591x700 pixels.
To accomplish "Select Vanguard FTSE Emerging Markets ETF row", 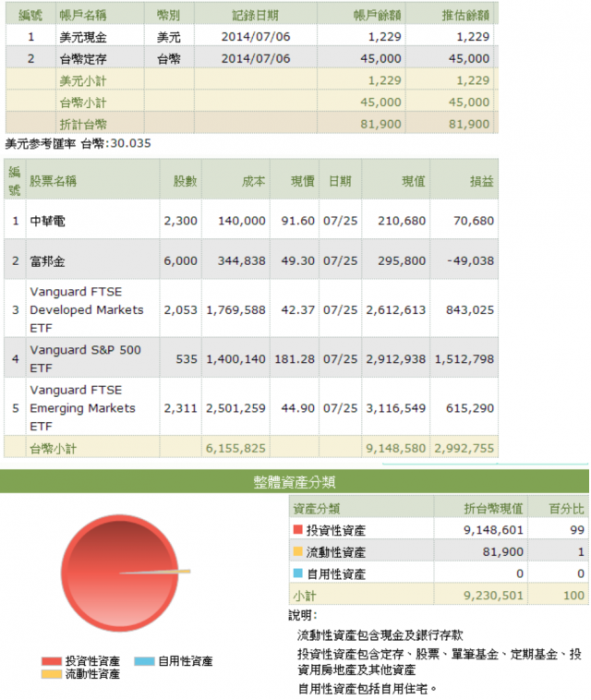I will (x=251, y=407).
